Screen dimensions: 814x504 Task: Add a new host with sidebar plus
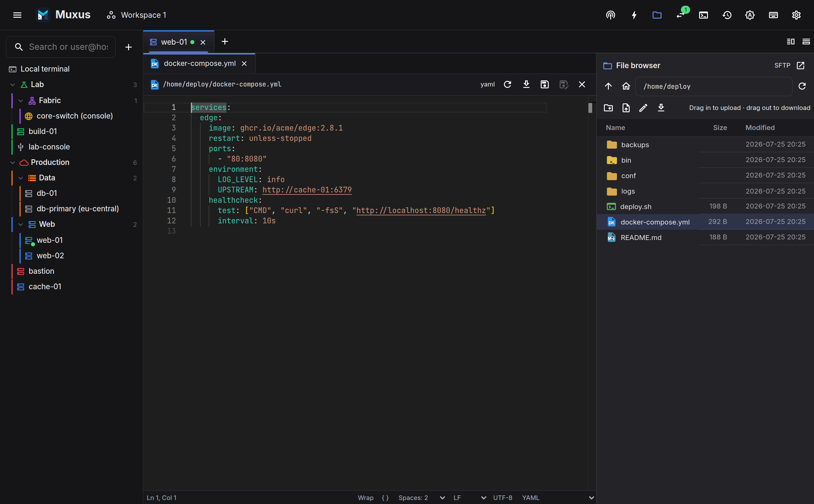tap(128, 47)
